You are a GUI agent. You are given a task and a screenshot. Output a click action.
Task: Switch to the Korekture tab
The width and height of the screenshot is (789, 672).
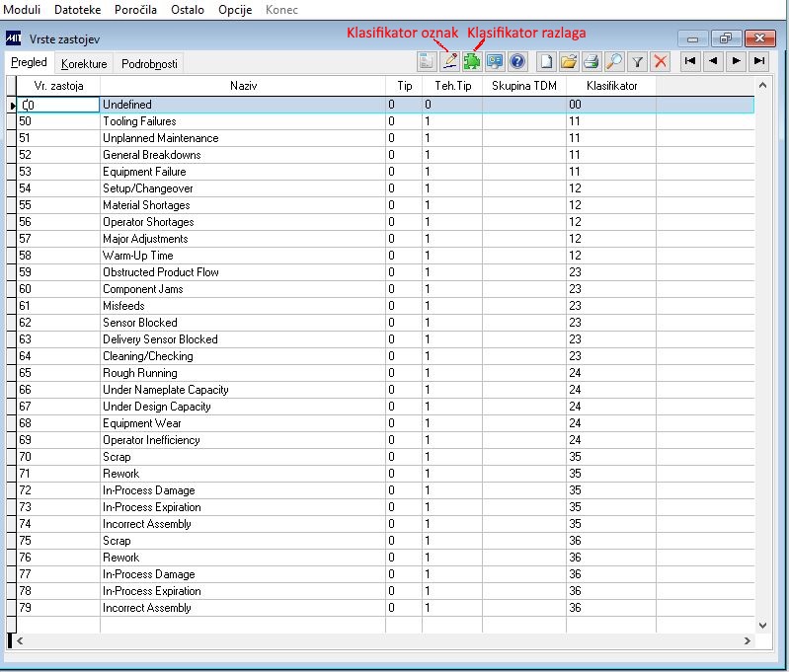click(84, 64)
